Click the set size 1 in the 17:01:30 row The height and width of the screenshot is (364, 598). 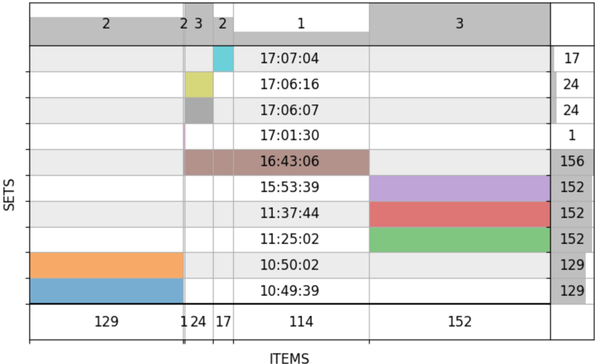(571, 136)
